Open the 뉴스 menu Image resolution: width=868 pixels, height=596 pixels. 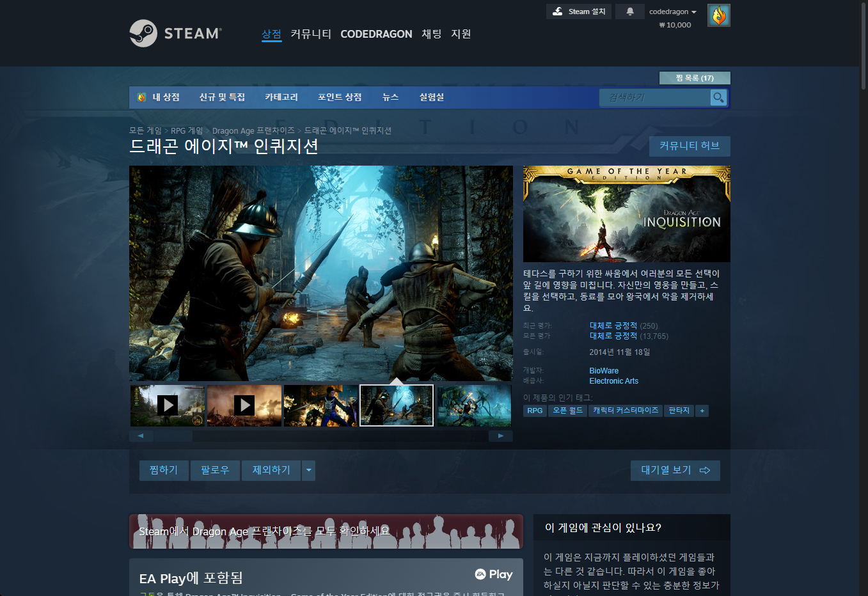(x=390, y=97)
